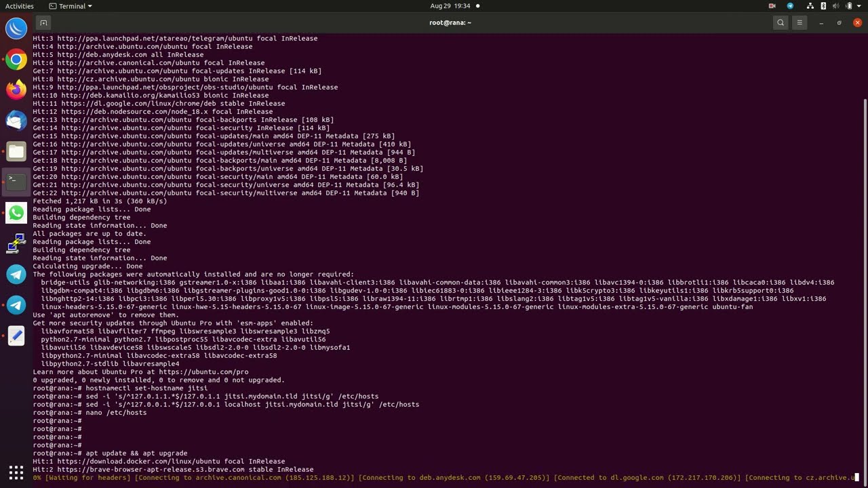868x488 pixels.
Task: Click the Hit:10 deb.kamailio.org line
Action: (151, 96)
